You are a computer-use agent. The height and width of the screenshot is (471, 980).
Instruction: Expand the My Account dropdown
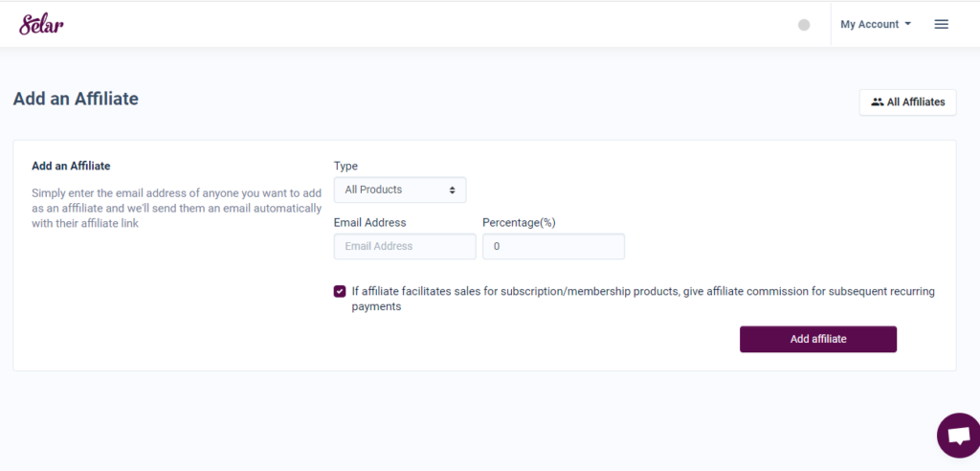(x=876, y=24)
